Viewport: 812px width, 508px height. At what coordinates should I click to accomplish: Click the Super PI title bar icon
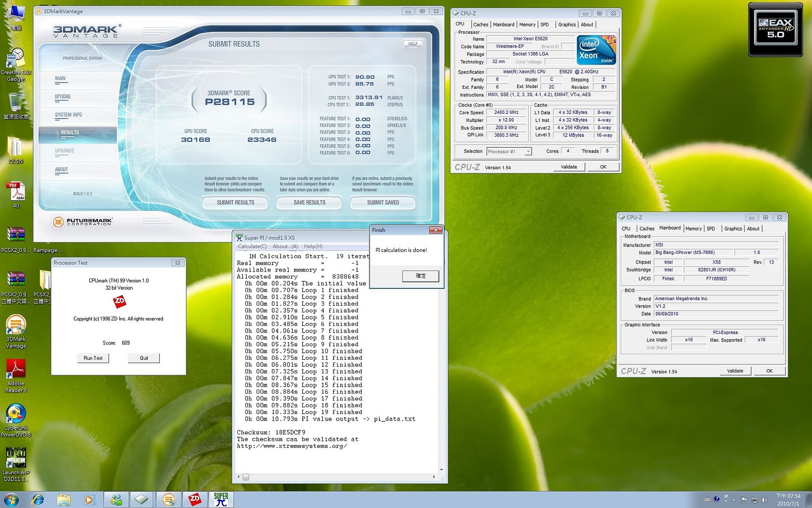click(x=239, y=238)
